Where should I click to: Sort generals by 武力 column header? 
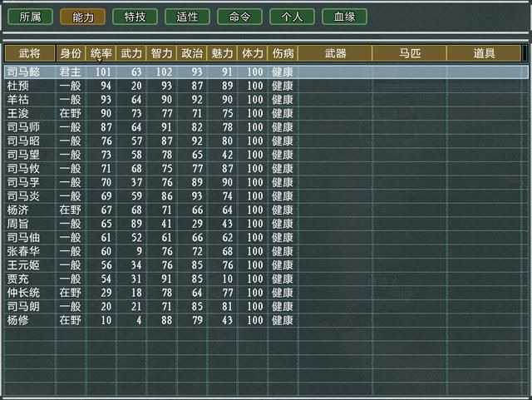[131, 53]
